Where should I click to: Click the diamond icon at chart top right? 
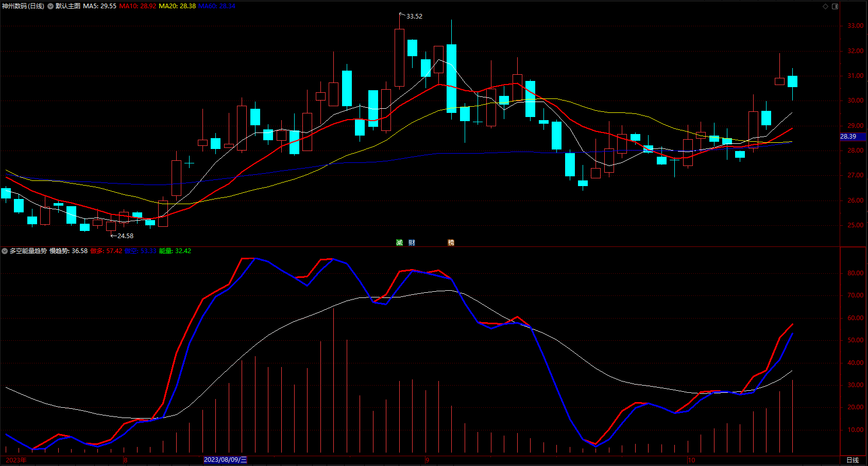coord(825,6)
